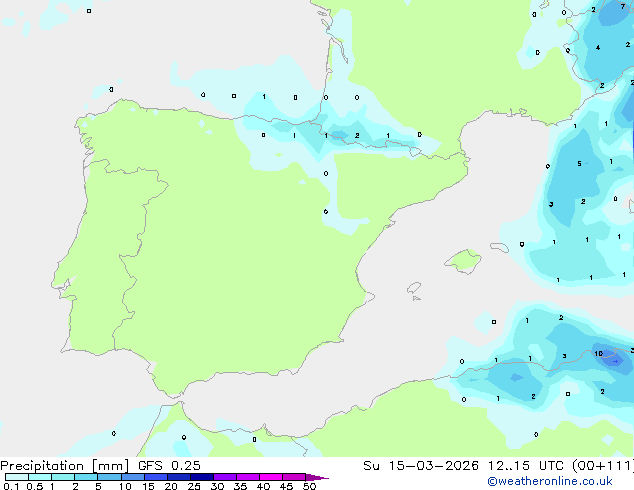Image resolution: width=634 pixels, height=490 pixels.
Task: Click the 45–50 mm legend color swatch
Action: pos(294,477)
